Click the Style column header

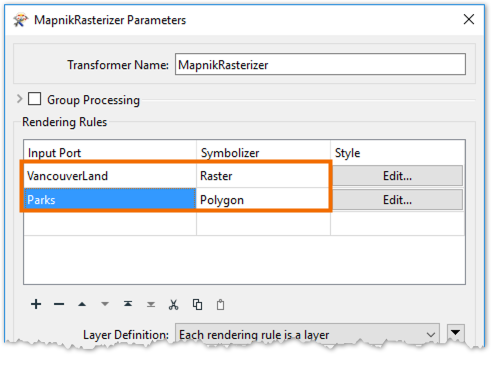pos(398,153)
